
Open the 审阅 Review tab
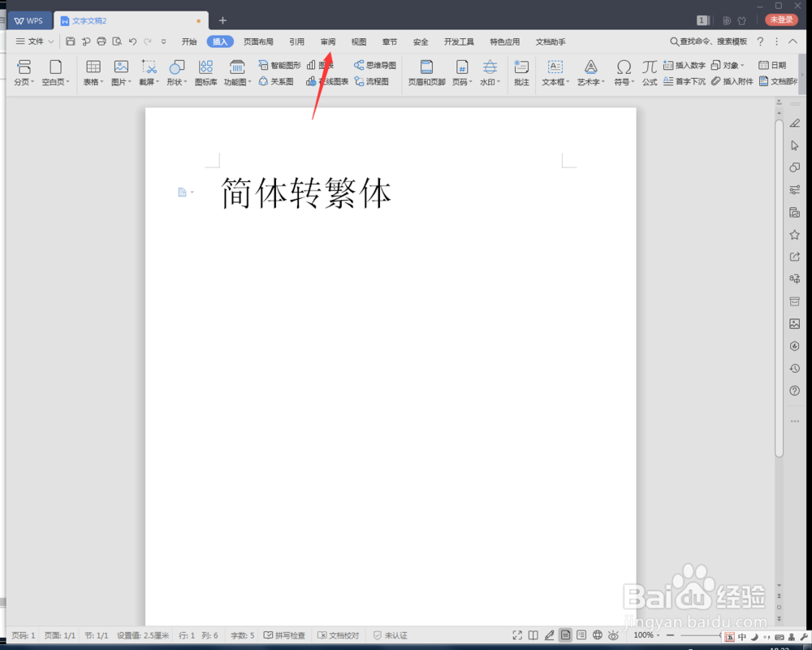(328, 42)
